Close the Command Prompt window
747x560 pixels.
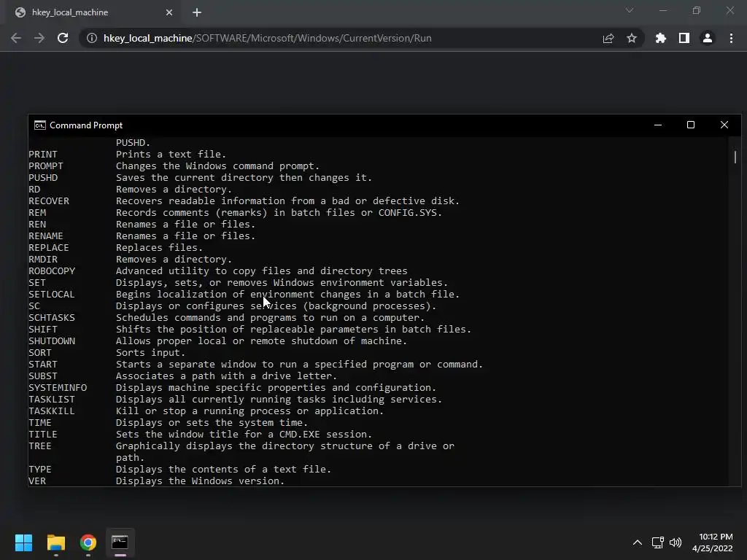click(724, 125)
